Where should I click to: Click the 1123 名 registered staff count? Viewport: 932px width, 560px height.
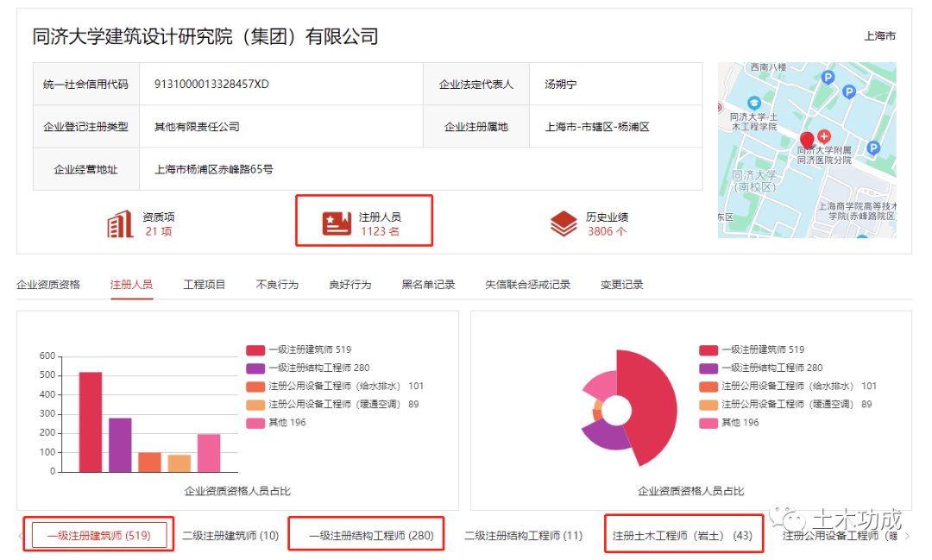coord(380,231)
